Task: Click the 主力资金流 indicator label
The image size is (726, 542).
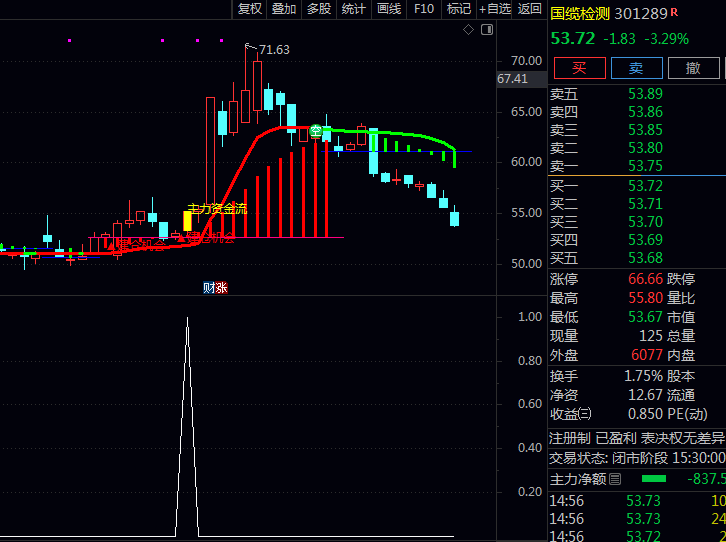Action: click(x=217, y=209)
